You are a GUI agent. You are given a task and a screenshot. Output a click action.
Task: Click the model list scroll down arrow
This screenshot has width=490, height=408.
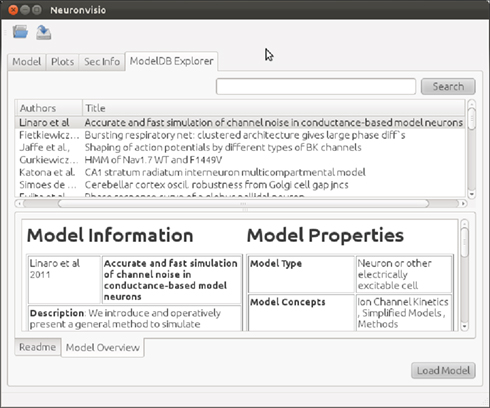(x=471, y=194)
